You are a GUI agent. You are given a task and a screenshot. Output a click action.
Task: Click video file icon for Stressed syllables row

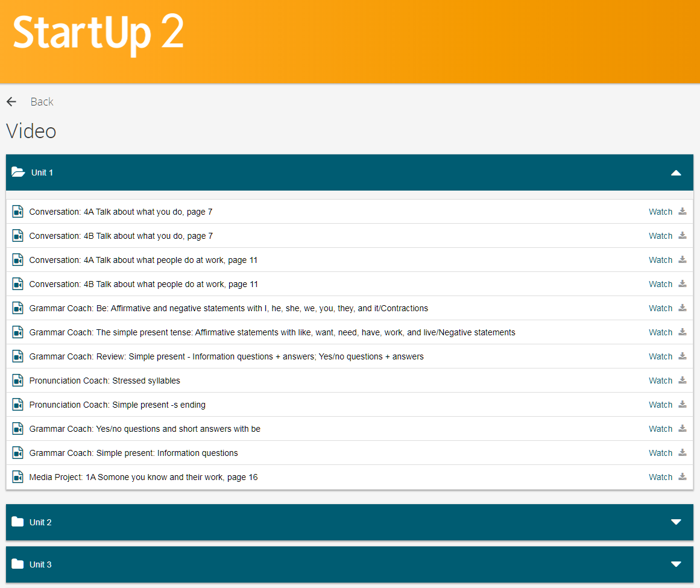pyautogui.click(x=18, y=380)
